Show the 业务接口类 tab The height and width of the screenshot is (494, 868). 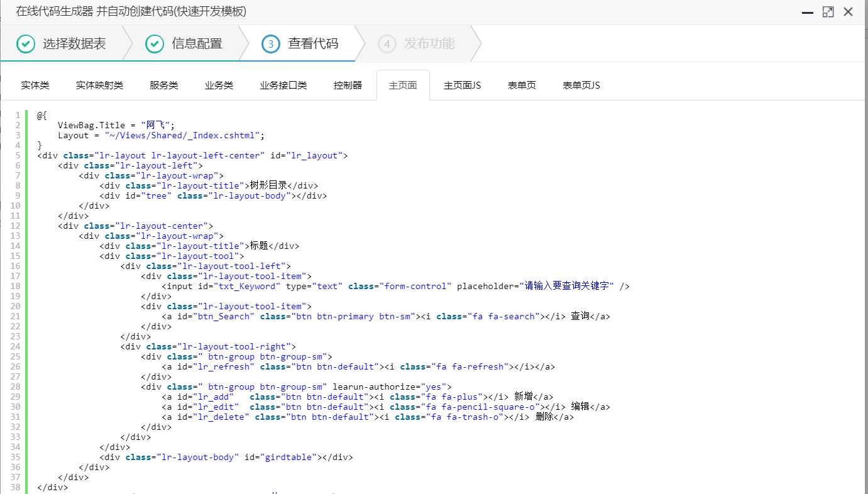pyautogui.click(x=283, y=85)
